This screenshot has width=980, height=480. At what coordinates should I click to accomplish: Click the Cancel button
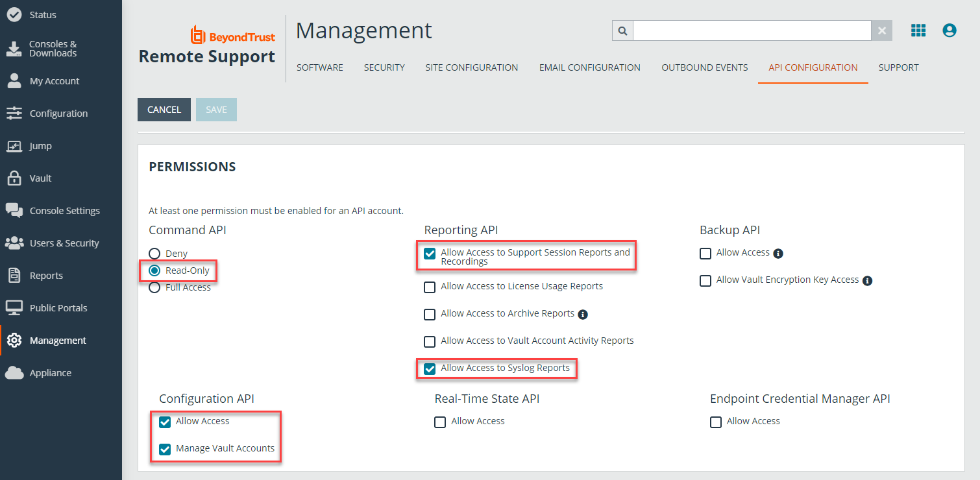(x=164, y=110)
